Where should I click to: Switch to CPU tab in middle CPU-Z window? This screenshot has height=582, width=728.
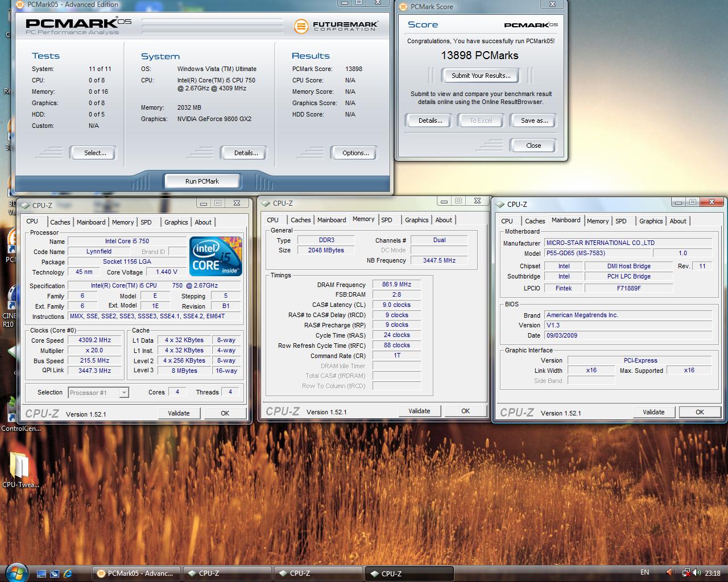(x=273, y=220)
